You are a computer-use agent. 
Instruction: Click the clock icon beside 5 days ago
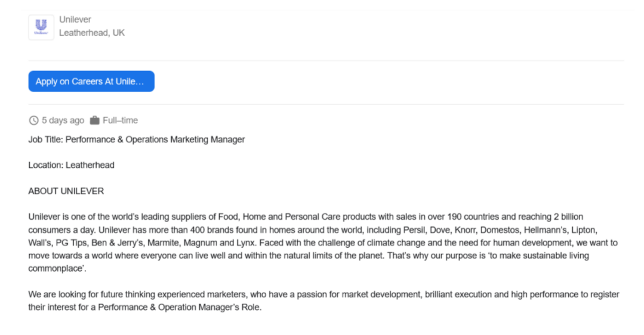point(33,121)
